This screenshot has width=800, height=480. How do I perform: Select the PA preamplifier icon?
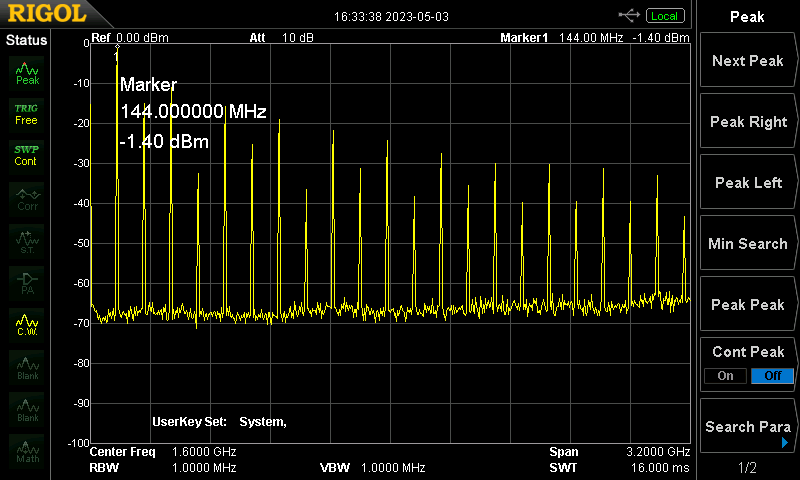[x=27, y=282]
